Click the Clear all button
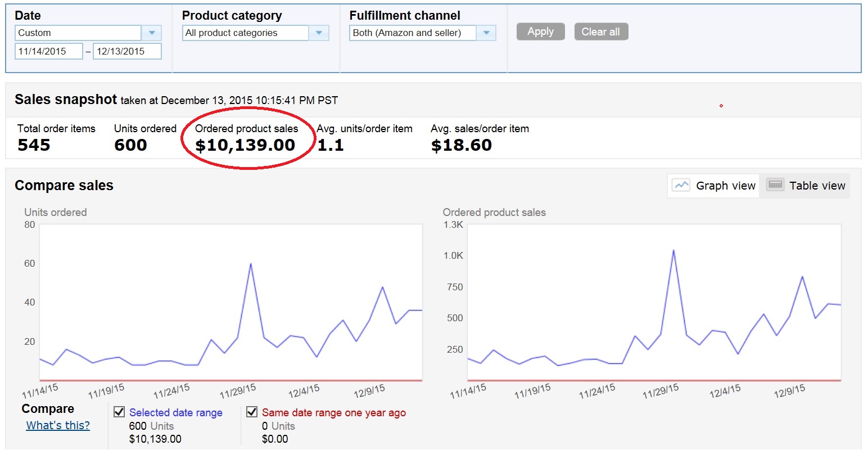 [x=601, y=31]
